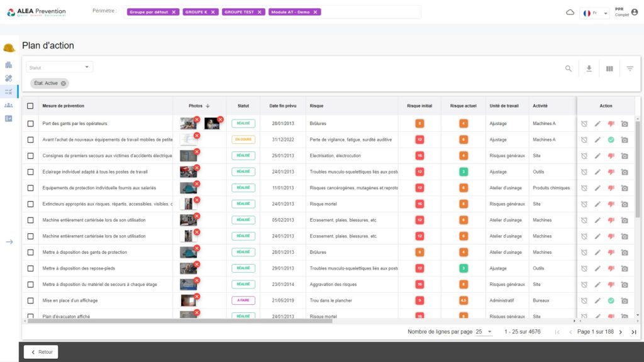This screenshot has height=362, width=644.
Task: Open the filter list icon
Action: click(x=630, y=69)
